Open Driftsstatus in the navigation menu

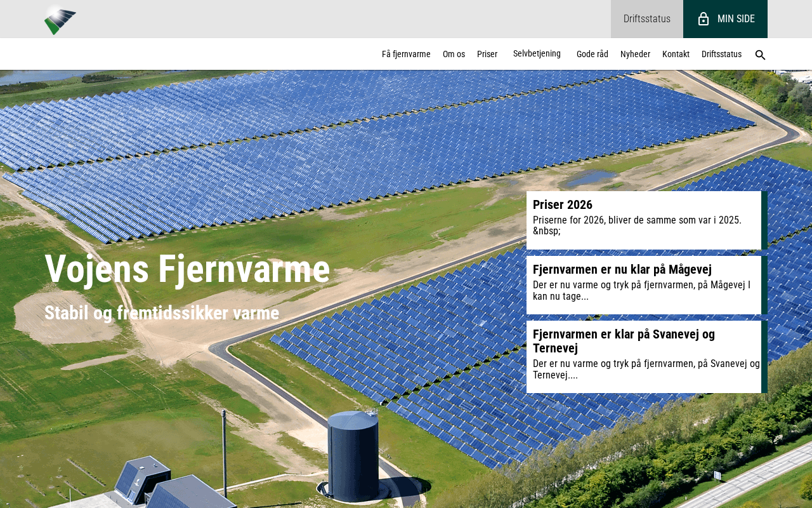[x=721, y=54]
